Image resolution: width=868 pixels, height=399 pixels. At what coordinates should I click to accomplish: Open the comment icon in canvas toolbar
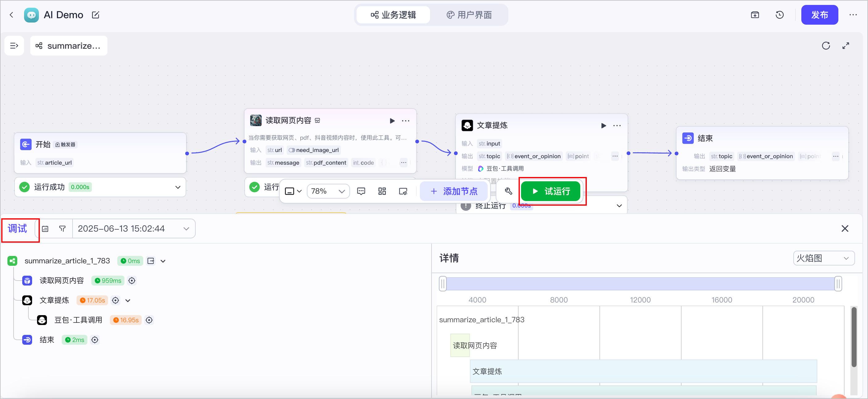click(361, 191)
